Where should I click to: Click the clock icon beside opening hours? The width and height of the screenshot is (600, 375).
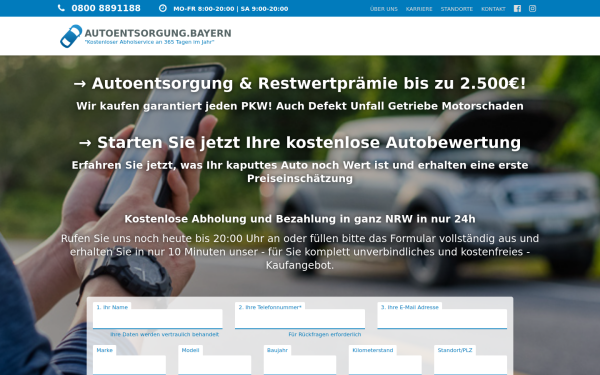163,8
